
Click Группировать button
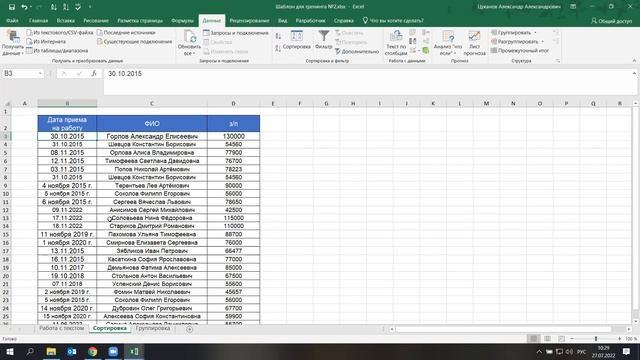point(511,32)
